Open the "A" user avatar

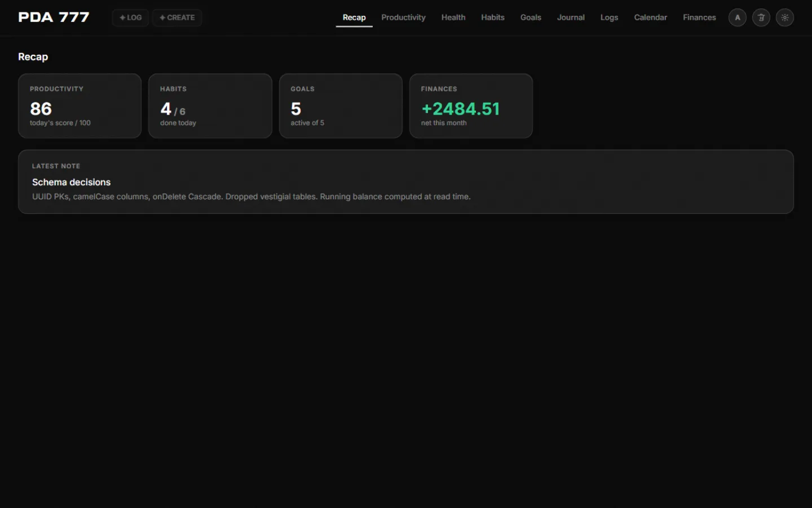(738, 17)
